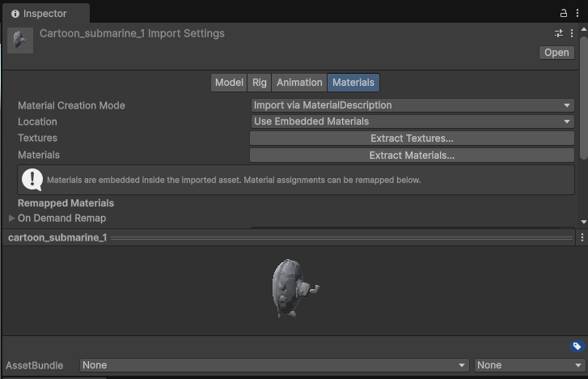Image resolution: width=588 pixels, height=379 pixels.
Task: Open the AssetBundle name dropdown
Action: [274, 365]
